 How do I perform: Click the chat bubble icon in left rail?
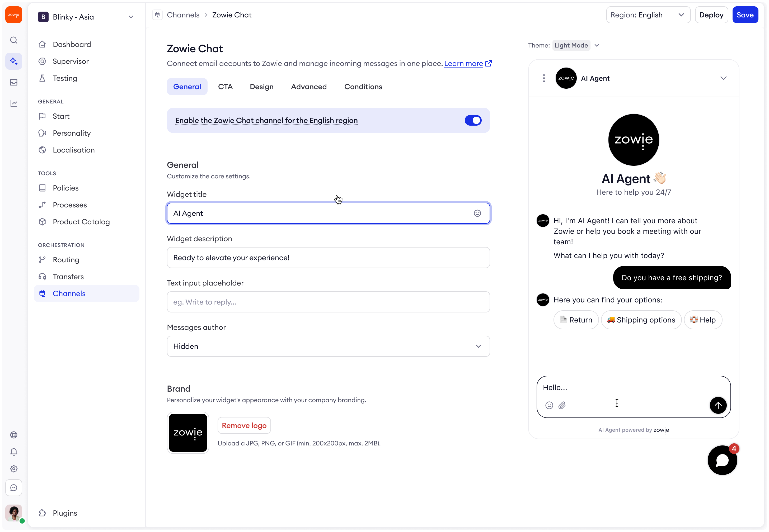click(14, 488)
